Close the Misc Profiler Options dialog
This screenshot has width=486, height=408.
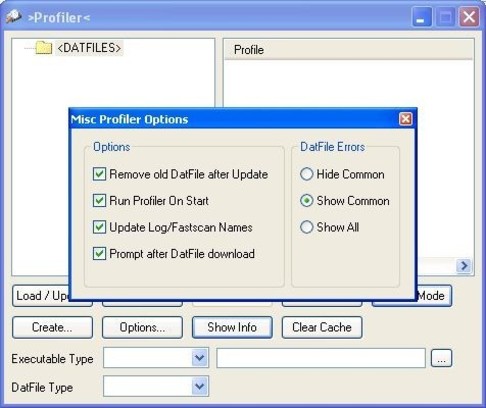point(406,119)
